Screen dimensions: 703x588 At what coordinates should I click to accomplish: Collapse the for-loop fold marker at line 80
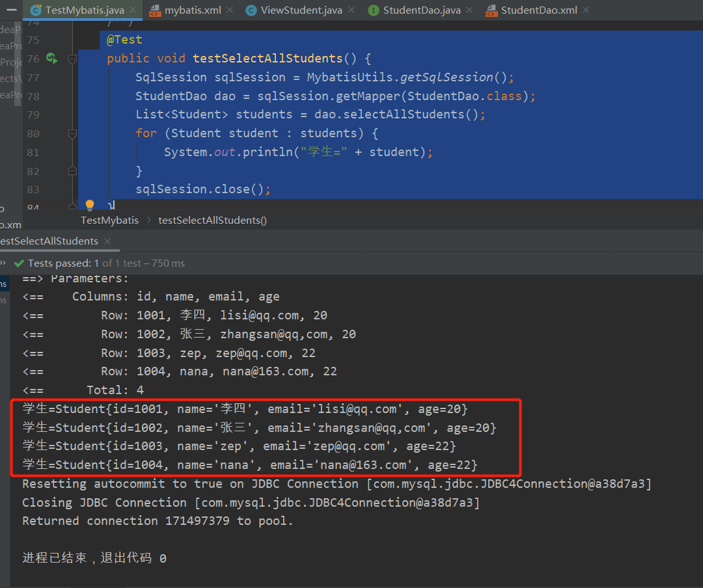click(x=72, y=133)
